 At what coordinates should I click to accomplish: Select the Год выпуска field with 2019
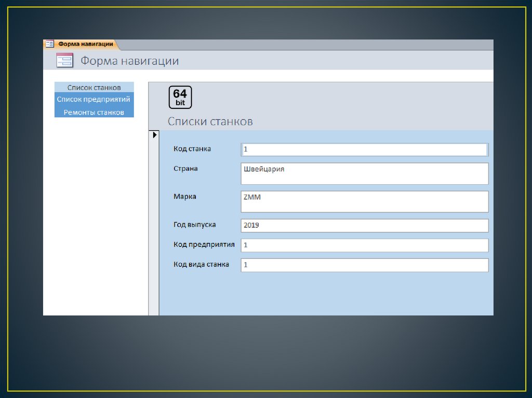click(x=364, y=226)
